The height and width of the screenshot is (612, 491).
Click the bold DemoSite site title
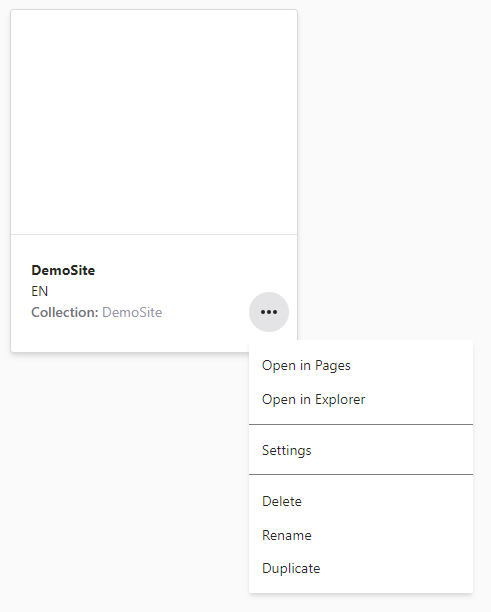click(63, 270)
